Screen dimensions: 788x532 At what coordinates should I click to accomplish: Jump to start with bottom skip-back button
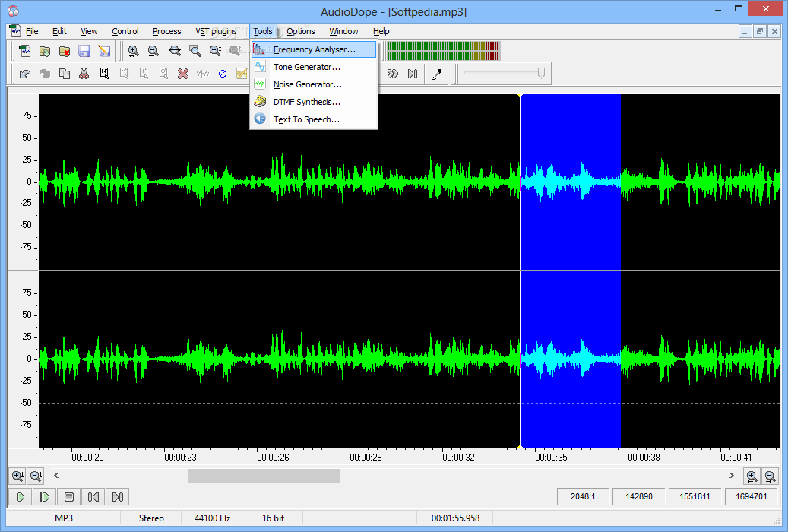coord(93,497)
